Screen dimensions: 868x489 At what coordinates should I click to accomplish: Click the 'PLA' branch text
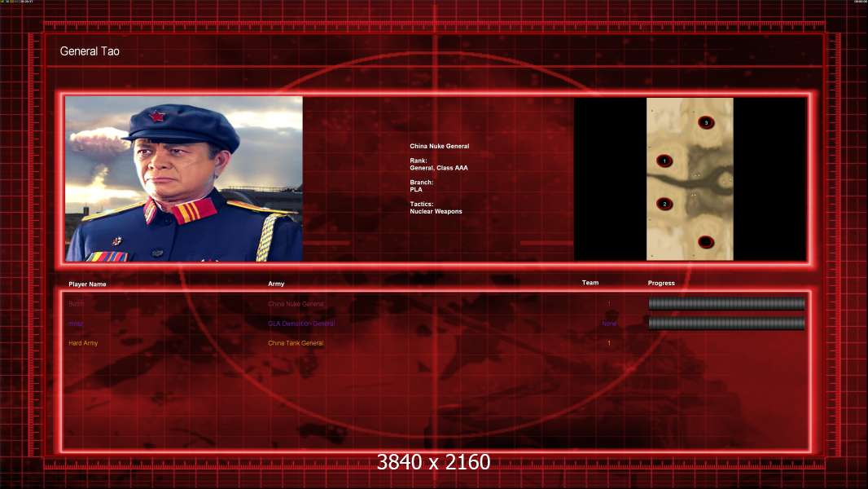[416, 189]
